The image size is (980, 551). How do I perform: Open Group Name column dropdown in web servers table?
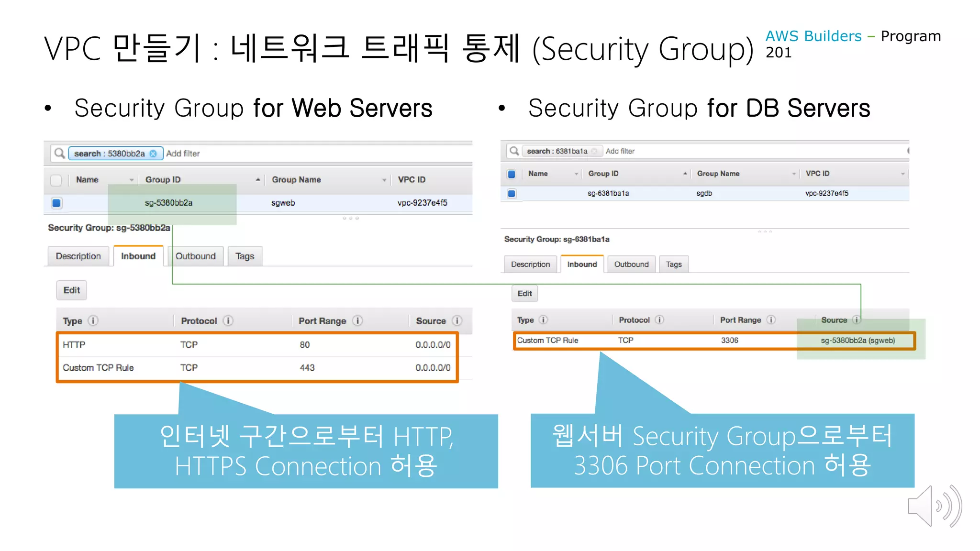(384, 180)
